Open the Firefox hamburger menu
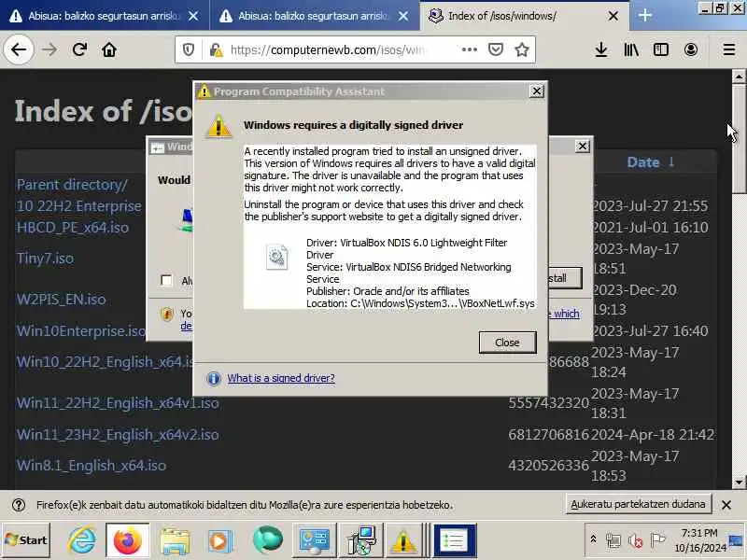Screen dimensions: 747x560 click(729, 49)
